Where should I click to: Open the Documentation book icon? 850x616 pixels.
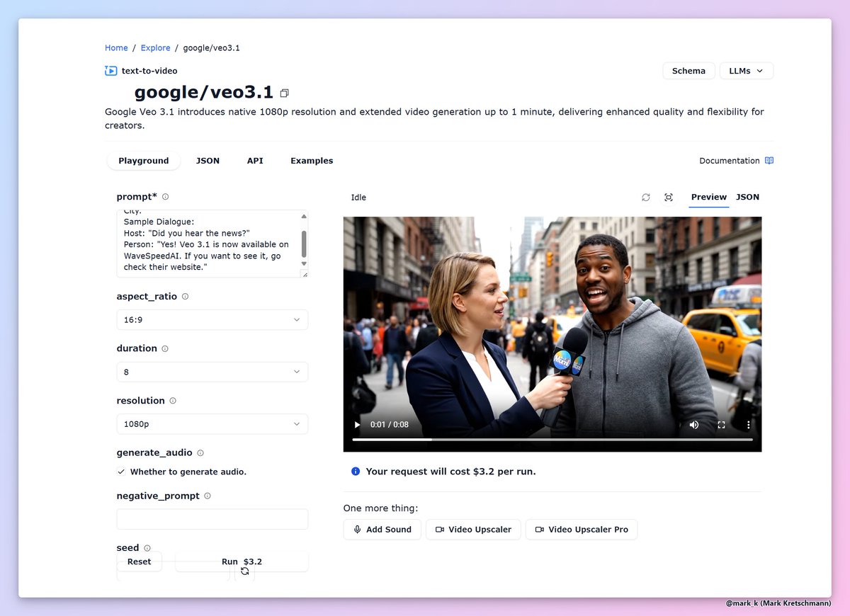coord(769,161)
